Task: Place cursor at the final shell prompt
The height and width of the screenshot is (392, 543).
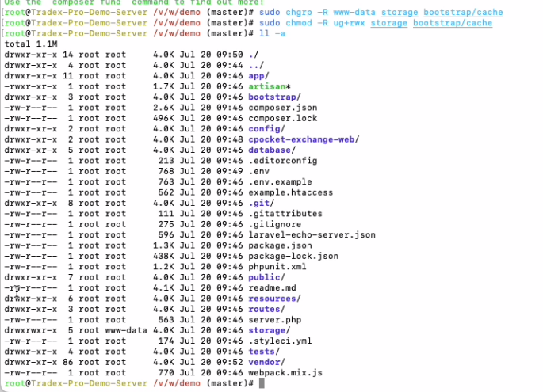Action: tap(261, 383)
